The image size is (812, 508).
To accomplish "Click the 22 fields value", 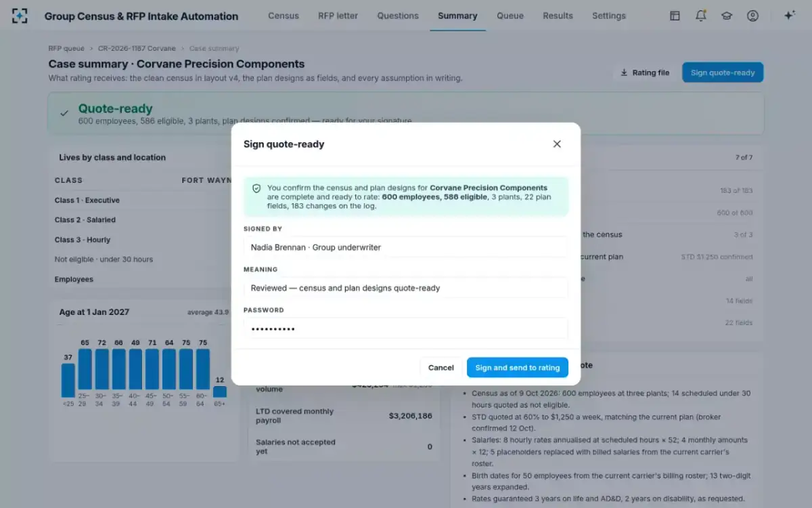I will pos(739,323).
